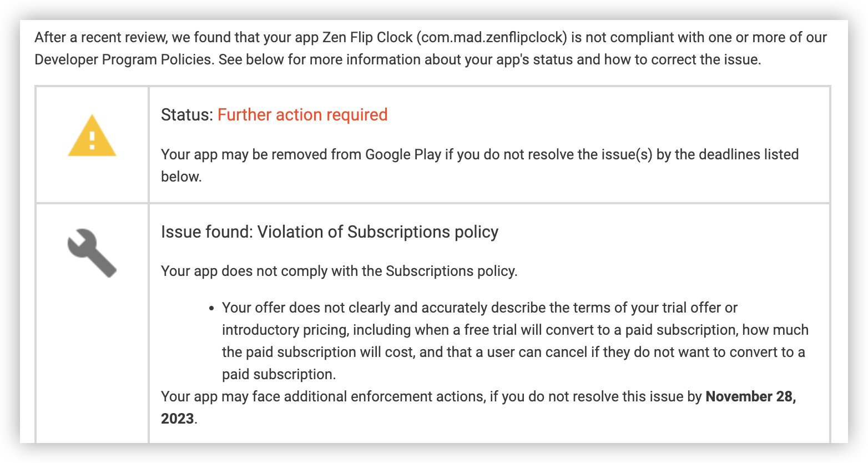Click 'Your app does not comply' sentence
The width and height of the screenshot is (868, 463).
point(339,271)
